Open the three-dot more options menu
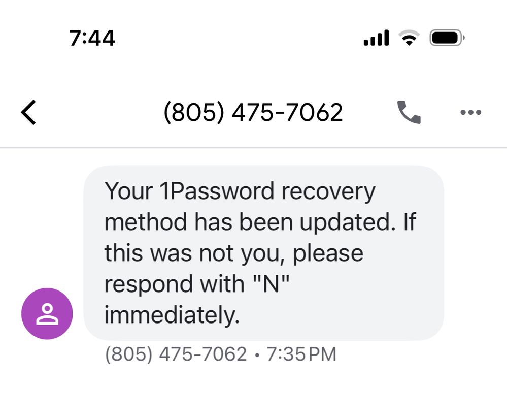507x420 pixels. point(470,112)
